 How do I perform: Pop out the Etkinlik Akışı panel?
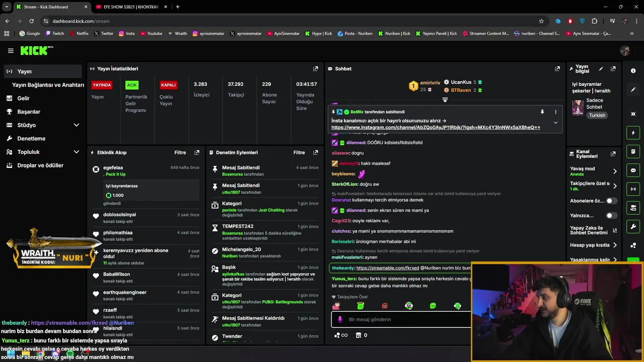(x=197, y=152)
